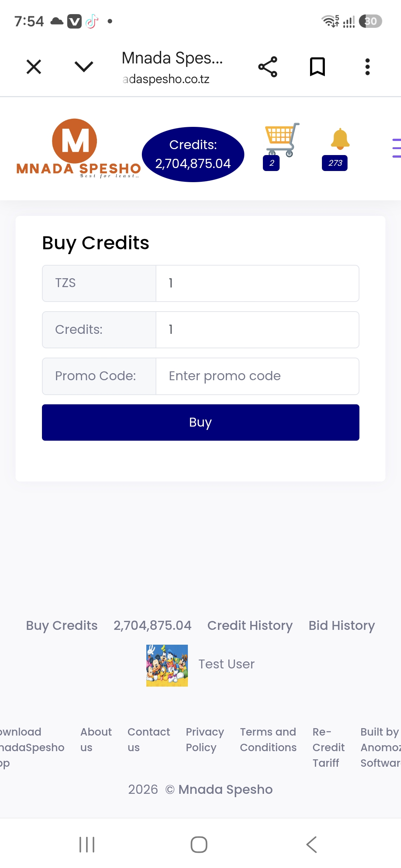Expand the down-chevron in browser bar

pyautogui.click(x=84, y=67)
